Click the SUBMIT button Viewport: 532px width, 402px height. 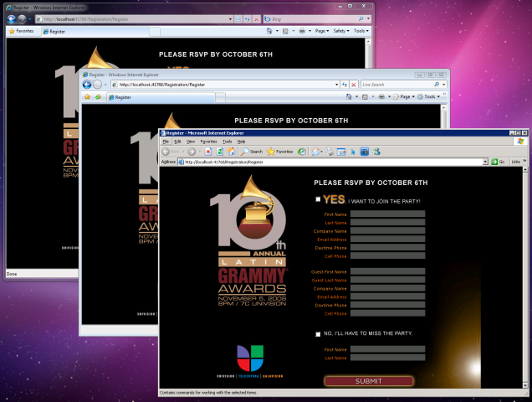[x=369, y=381]
